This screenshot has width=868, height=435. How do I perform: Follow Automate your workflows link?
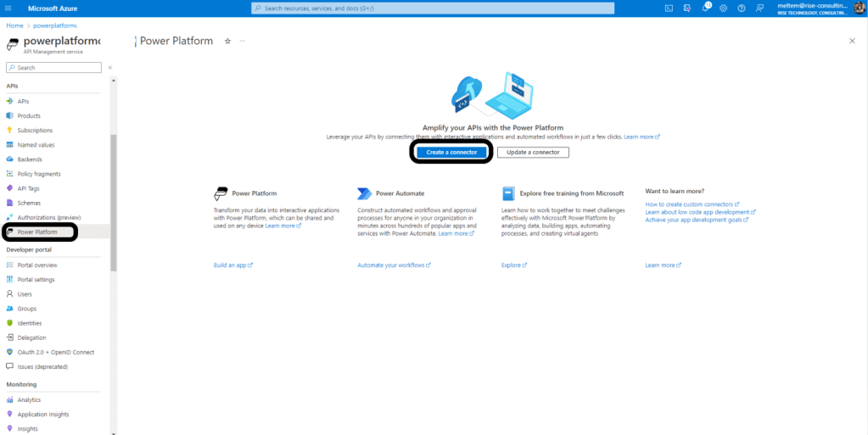[x=394, y=265]
